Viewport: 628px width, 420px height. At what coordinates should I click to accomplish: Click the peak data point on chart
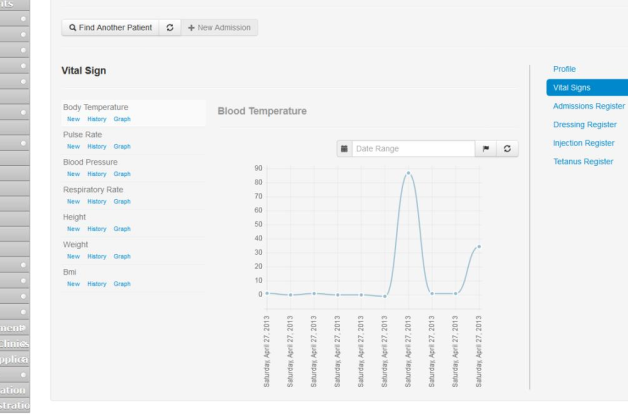pyautogui.click(x=408, y=173)
